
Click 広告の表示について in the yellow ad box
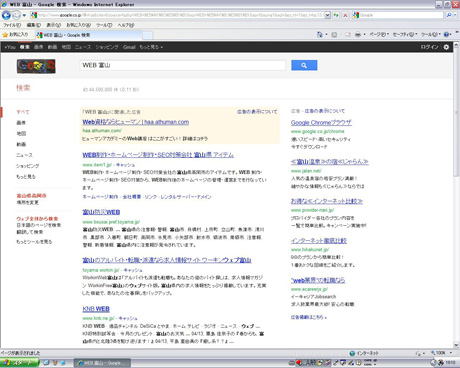pyautogui.click(x=257, y=112)
